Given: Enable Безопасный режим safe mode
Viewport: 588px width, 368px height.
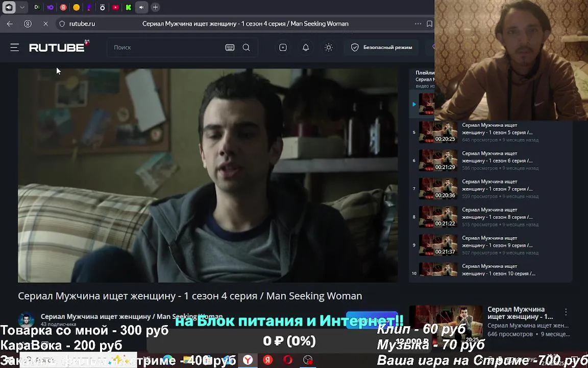Looking at the screenshot, I should 381,48.
